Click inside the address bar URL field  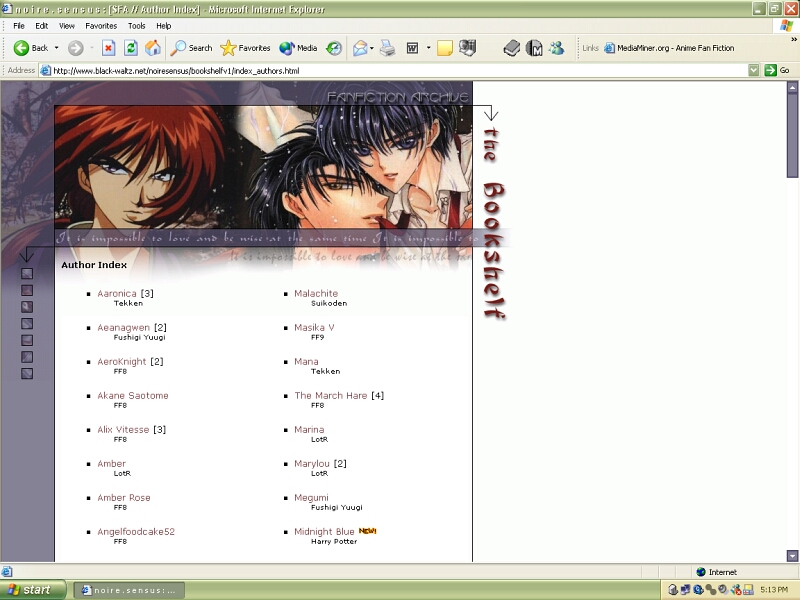pos(400,71)
